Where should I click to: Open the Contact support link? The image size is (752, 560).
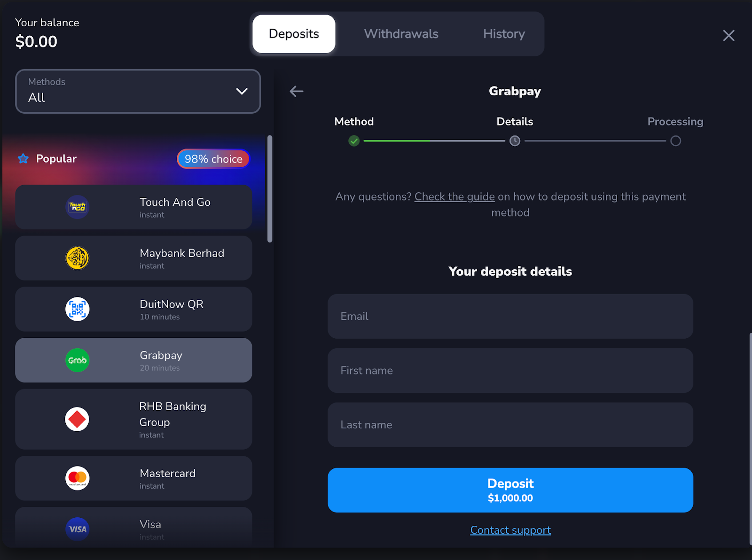pyautogui.click(x=510, y=530)
